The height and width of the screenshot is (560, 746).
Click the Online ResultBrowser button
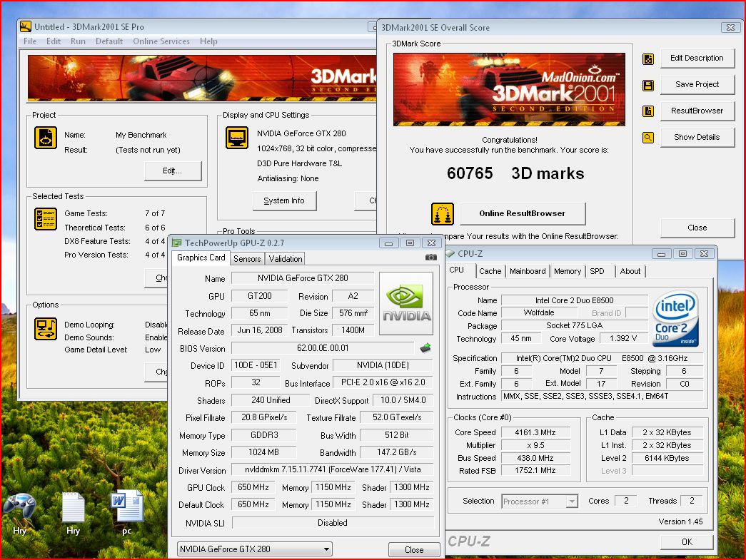coord(522,213)
